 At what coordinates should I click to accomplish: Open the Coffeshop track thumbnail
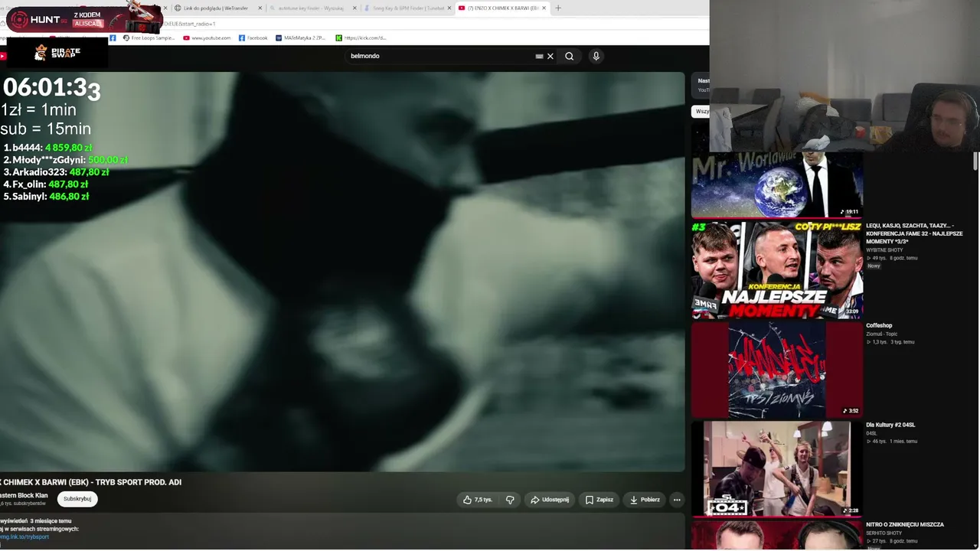coord(777,370)
